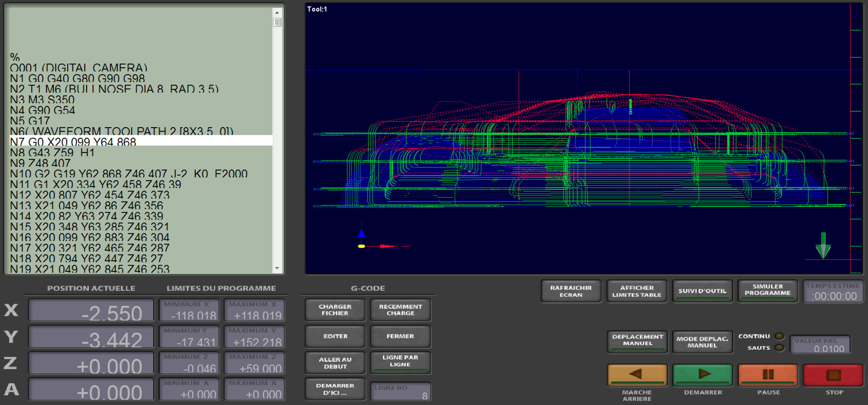
Task: Click the Y axis label icon
Action: click(x=11, y=337)
